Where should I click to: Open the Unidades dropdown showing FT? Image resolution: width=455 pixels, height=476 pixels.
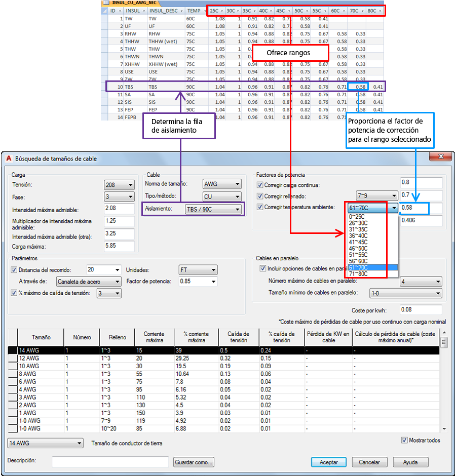click(x=198, y=270)
